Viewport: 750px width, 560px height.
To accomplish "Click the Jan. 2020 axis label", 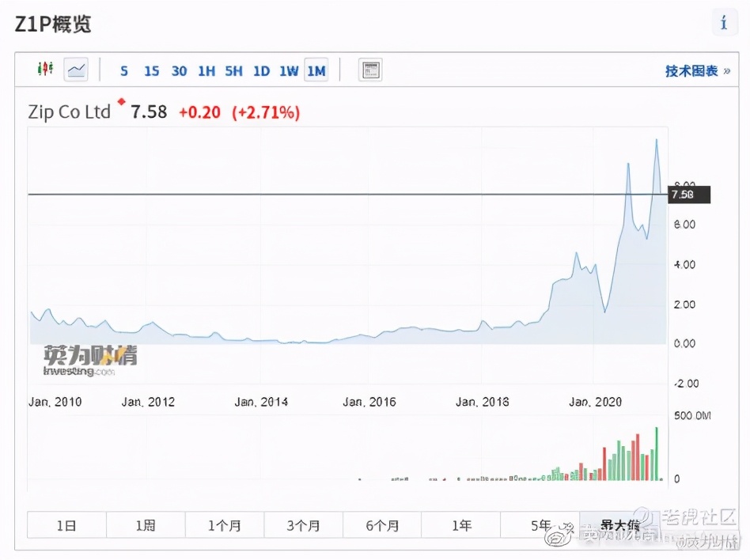I will coord(596,402).
